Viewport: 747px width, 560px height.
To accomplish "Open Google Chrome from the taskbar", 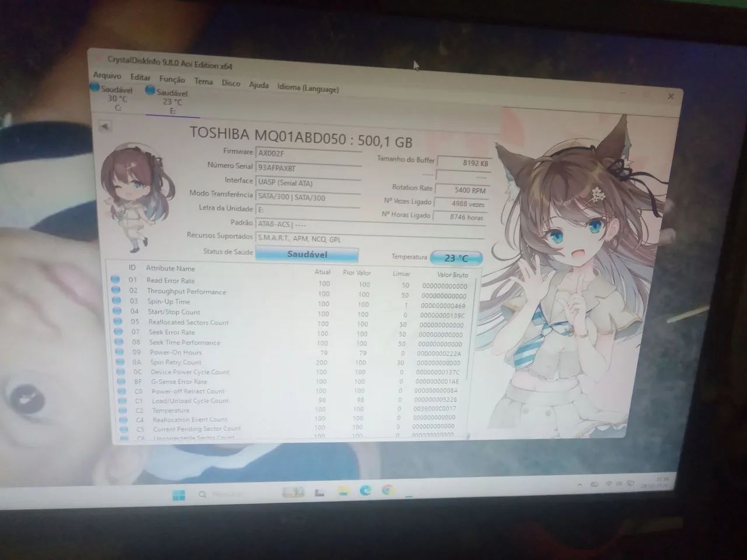I will tap(388, 489).
